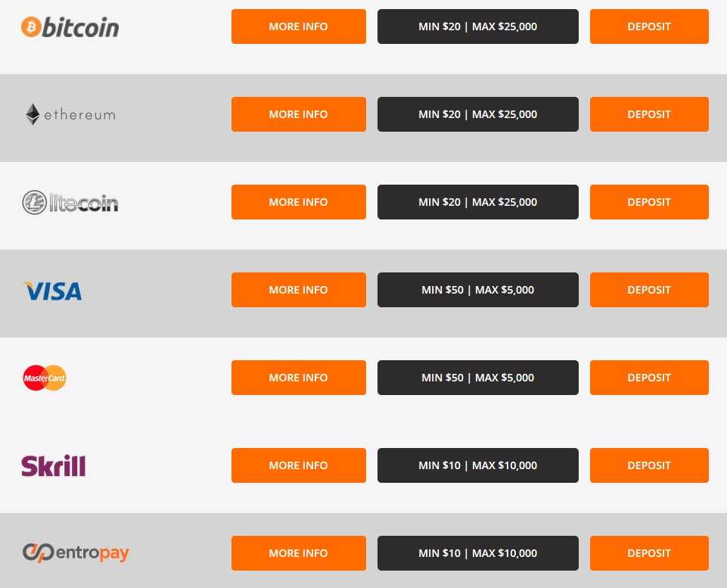Deposit using Bitcoin
The height and width of the screenshot is (588, 727).
point(649,26)
